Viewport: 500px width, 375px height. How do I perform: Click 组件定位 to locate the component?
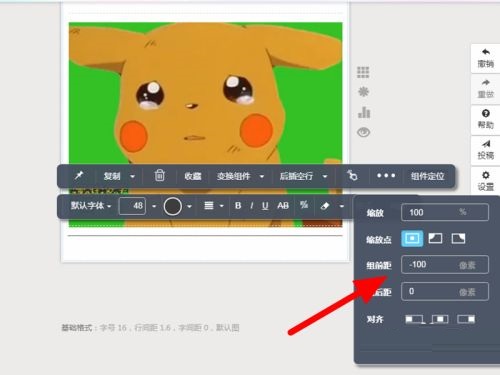[x=428, y=176]
